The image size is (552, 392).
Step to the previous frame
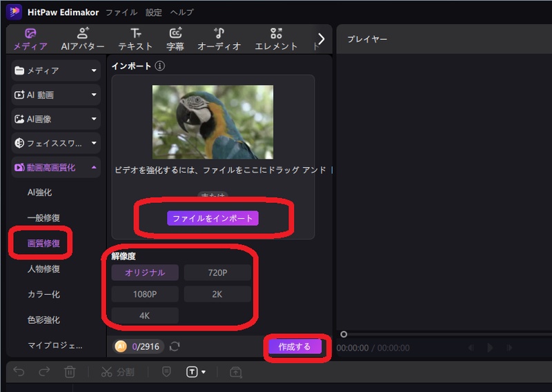471,348
